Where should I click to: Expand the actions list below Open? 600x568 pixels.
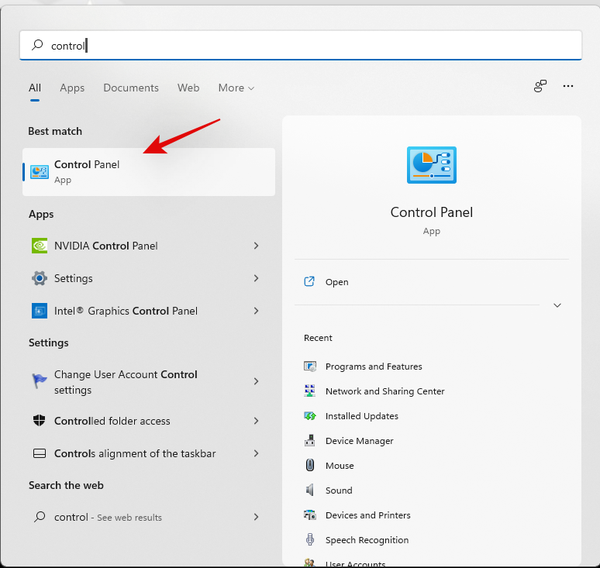click(557, 305)
